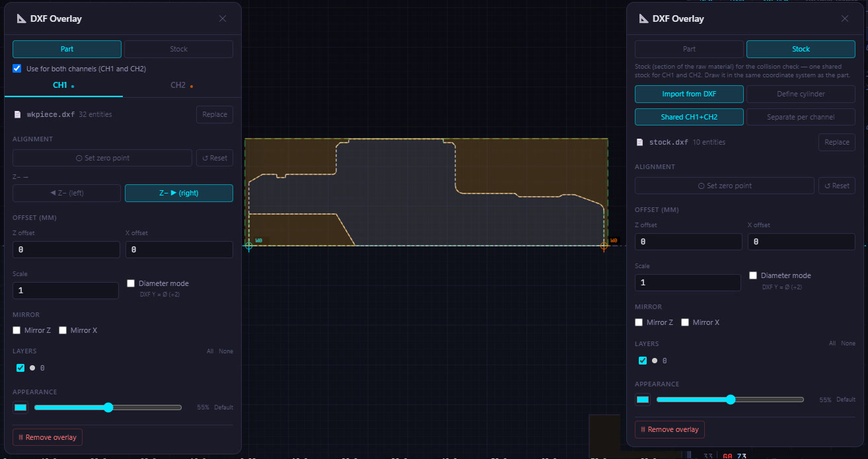Adjust opacity slider in right panel
This screenshot has width=868, height=459.
(x=730, y=400)
